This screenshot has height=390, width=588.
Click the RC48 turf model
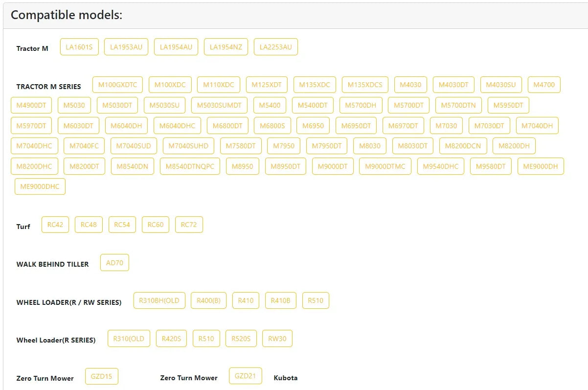point(89,225)
